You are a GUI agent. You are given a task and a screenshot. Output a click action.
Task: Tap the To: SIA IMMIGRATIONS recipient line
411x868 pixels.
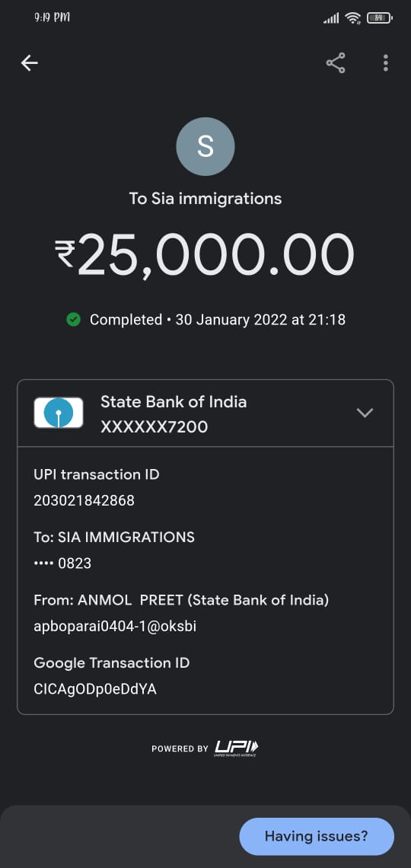tap(114, 537)
